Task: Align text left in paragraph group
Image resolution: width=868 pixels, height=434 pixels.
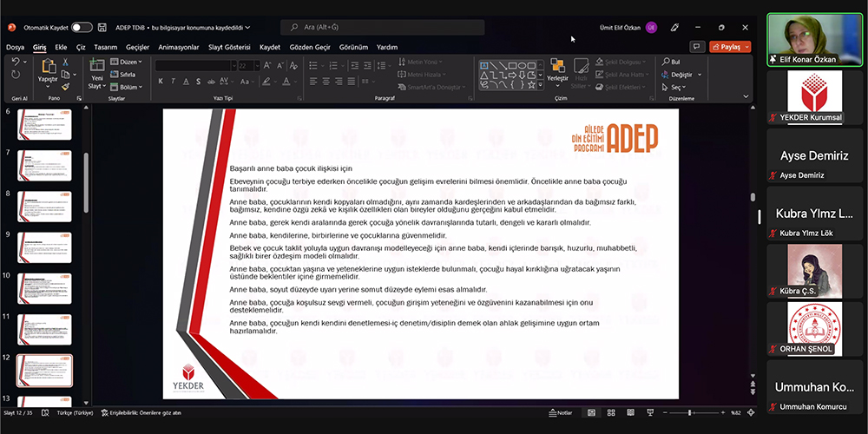Action: pyautogui.click(x=313, y=81)
